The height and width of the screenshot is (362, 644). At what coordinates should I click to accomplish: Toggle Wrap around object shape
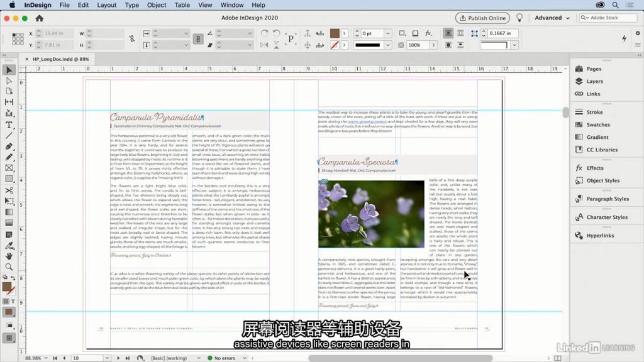point(448,45)
